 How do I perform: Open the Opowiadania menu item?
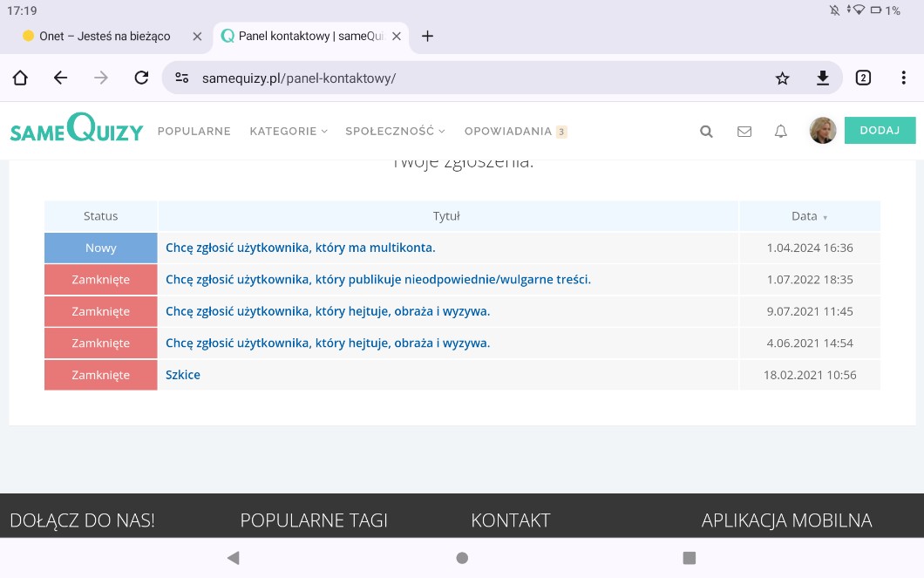tap(508, 132)
